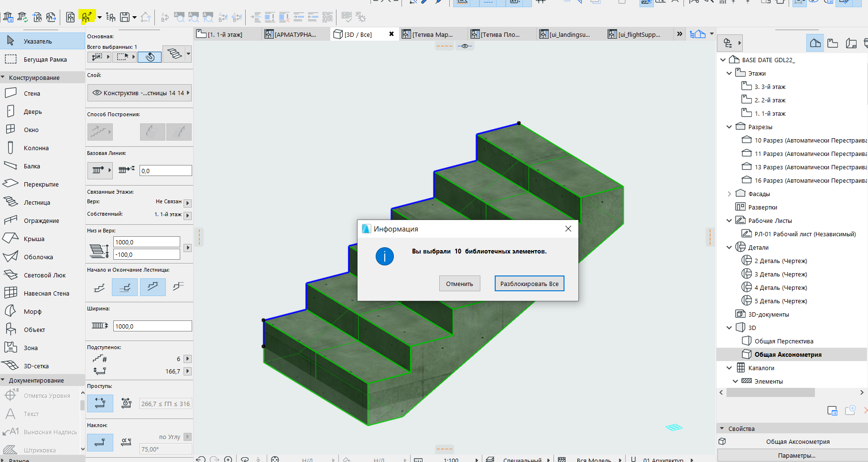Click the yellow-highlighted library object toolbar icon
Viewport: 868px width, 462px height.
[87, 17]
